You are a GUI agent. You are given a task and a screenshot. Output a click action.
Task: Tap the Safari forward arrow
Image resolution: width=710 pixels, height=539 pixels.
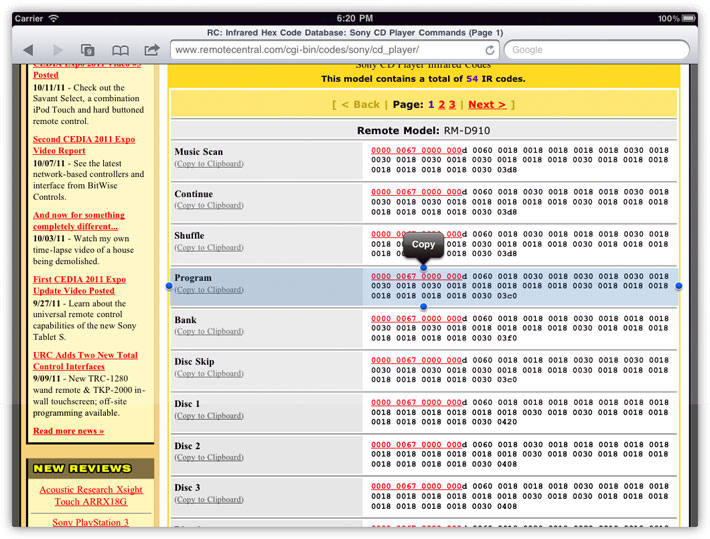(x=58, y=50)
